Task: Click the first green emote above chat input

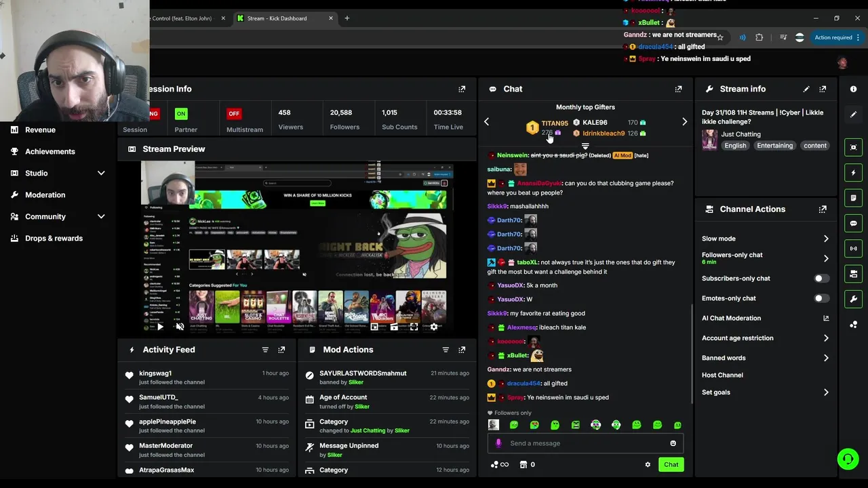Action: [514, 425]
